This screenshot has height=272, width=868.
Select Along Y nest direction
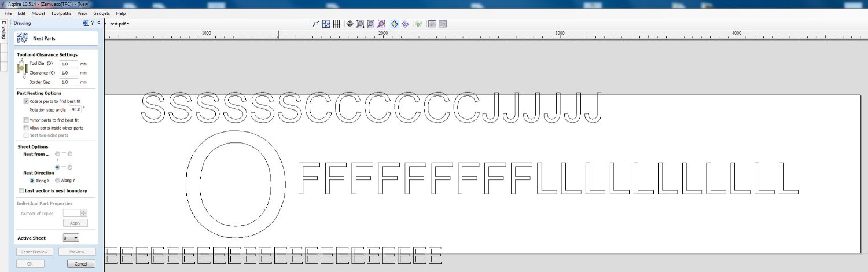pos(57,181)
